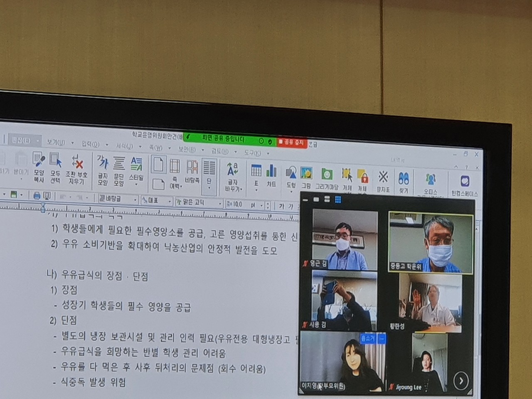Expand the 맑은 고딕 font dropdown
This screenshot has width=532, height=399.
[220, 203]
